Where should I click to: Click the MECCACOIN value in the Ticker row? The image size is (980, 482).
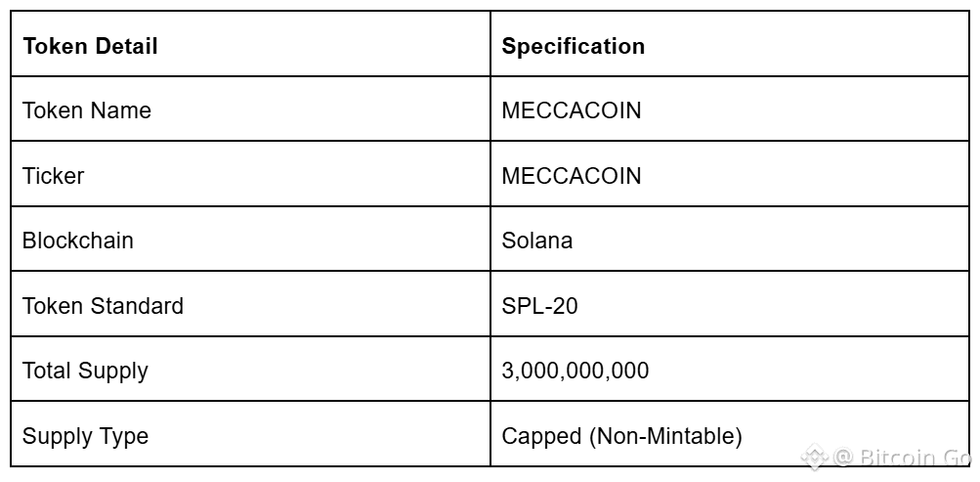click(572, 176)
